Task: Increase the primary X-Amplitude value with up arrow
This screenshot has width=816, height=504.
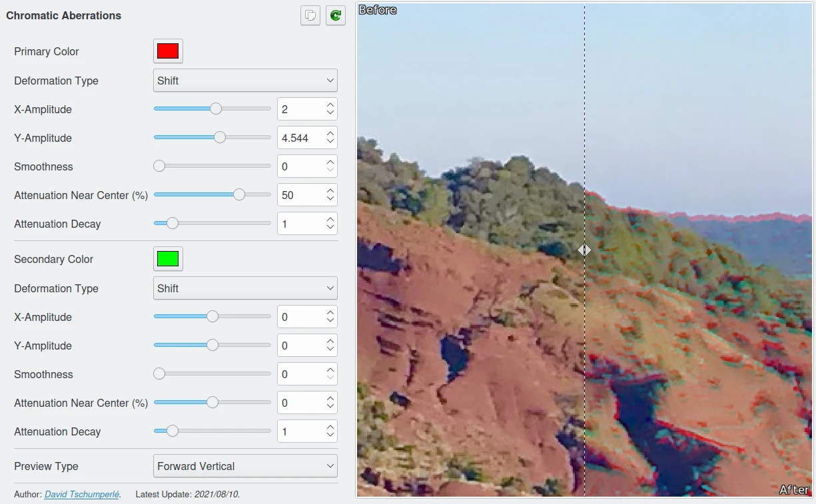Action: [330, 105]
